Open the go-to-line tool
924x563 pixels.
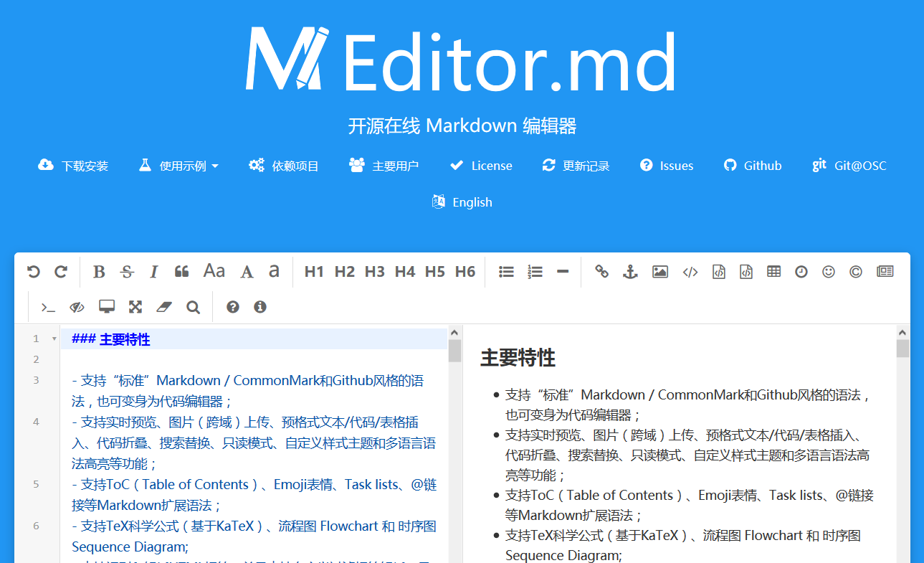click(x=48, y=307)
